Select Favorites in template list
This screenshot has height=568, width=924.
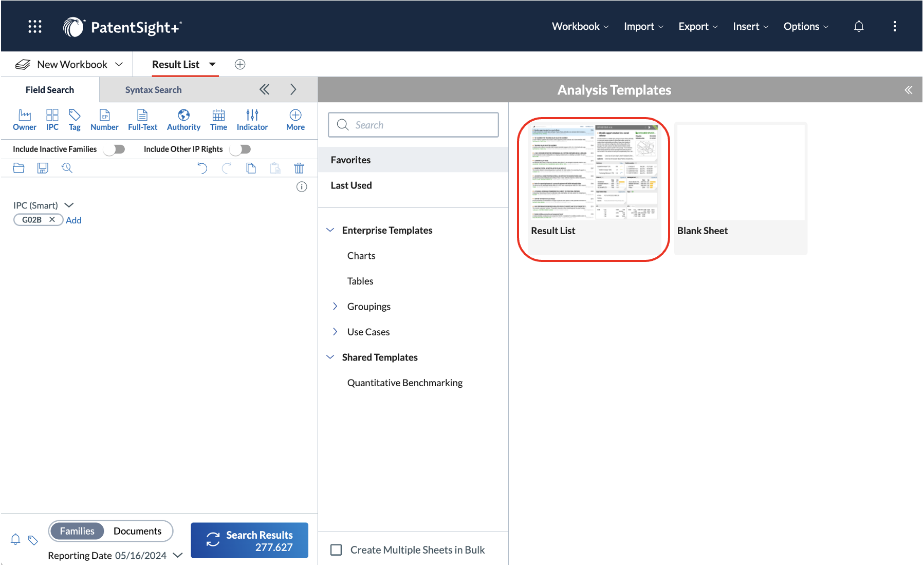(x=413, y=160)
